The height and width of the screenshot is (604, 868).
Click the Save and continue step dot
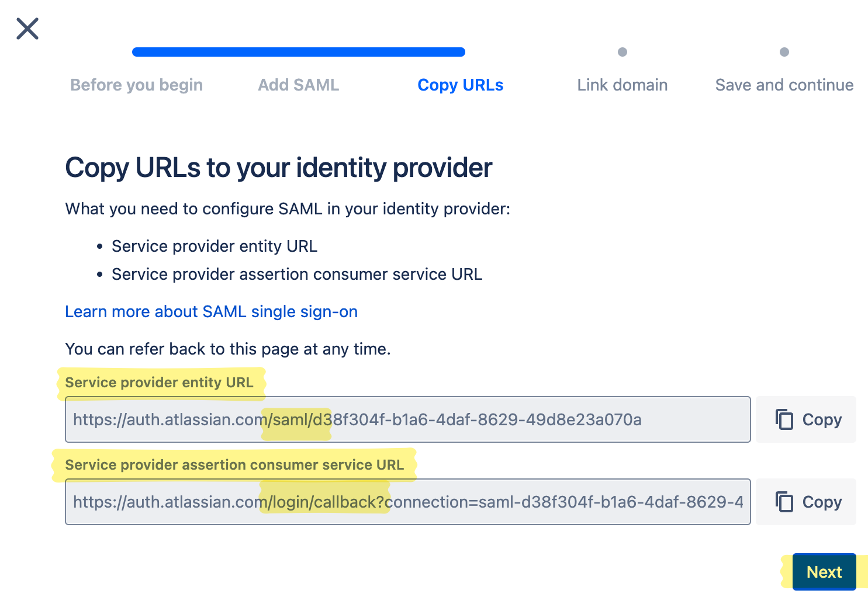click(x=784, y=51)
